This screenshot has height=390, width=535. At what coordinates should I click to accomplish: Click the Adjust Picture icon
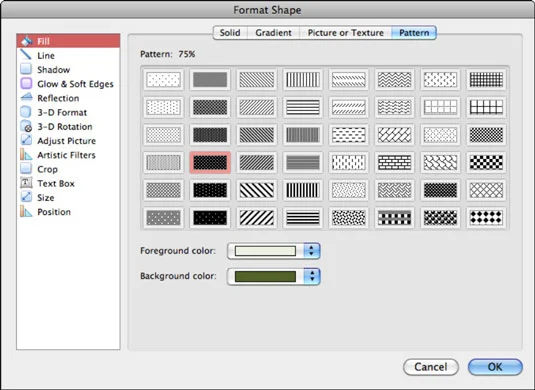tap(26, 141)
